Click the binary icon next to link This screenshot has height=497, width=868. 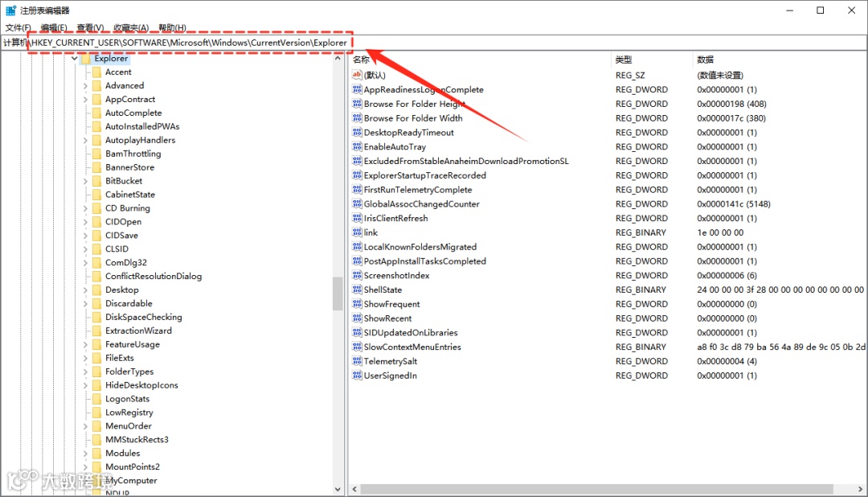pos(357,232)
